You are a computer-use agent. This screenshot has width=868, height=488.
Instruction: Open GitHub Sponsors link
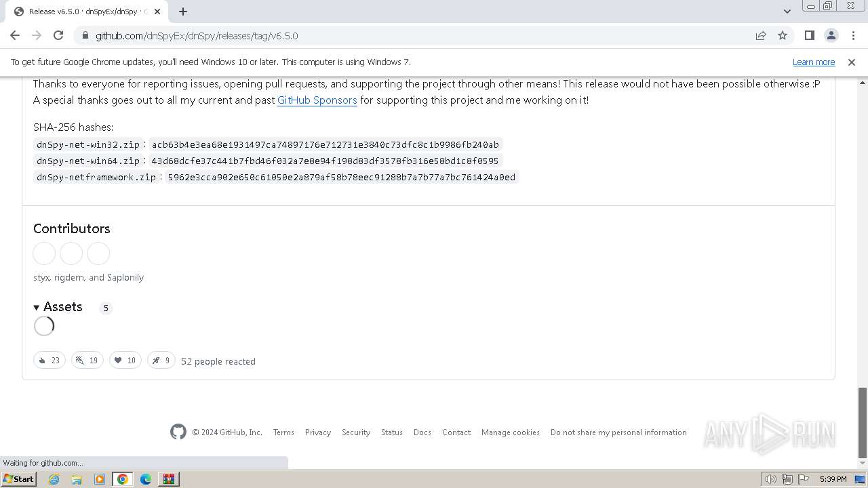coord(317,100)
